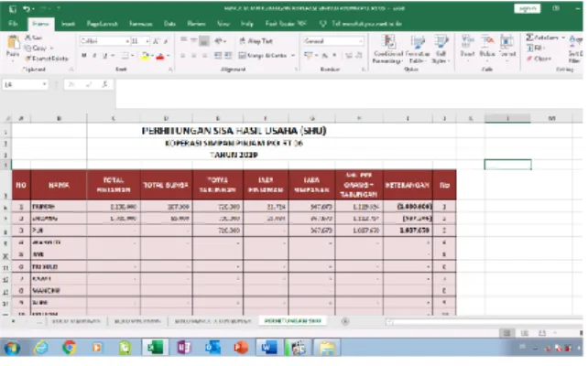This screenshot has width=588, height=366.
Task: Toggle Top Align
Action: pos(183,40)
